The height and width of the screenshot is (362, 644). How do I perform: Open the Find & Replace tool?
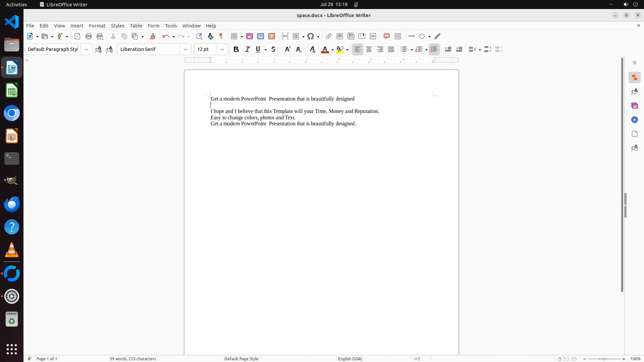(199, 36)
